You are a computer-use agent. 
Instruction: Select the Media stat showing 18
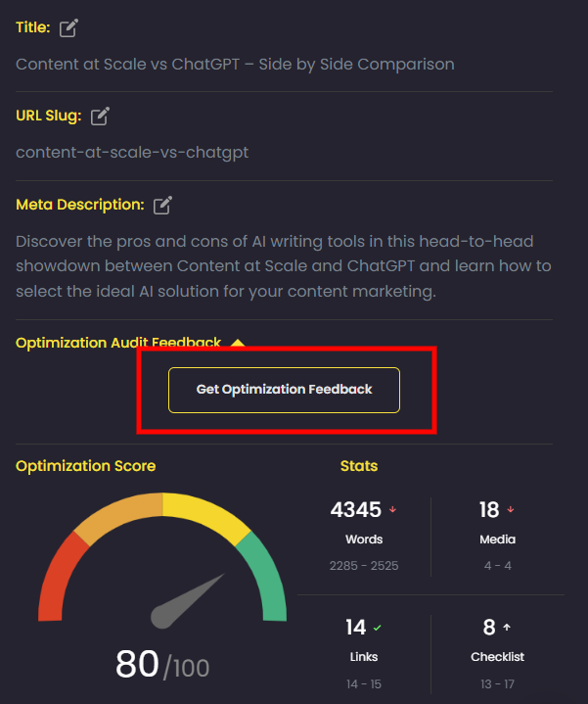tap(489, 510)
